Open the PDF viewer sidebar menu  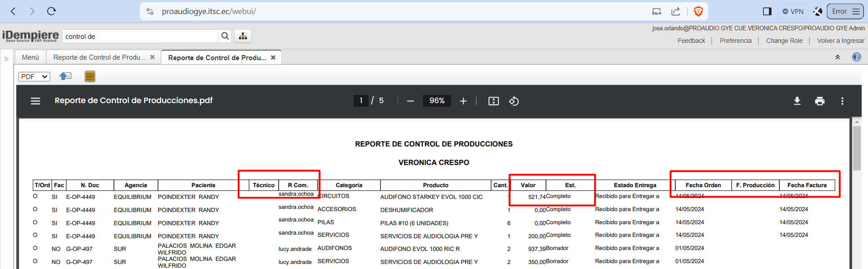click(x=35, y=101)
